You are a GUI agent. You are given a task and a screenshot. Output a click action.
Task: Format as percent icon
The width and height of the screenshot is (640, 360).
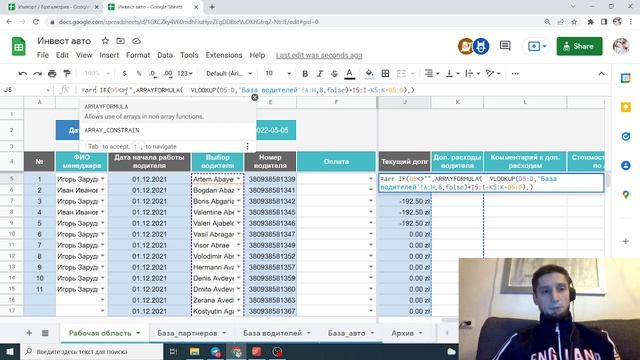[139, 73]
